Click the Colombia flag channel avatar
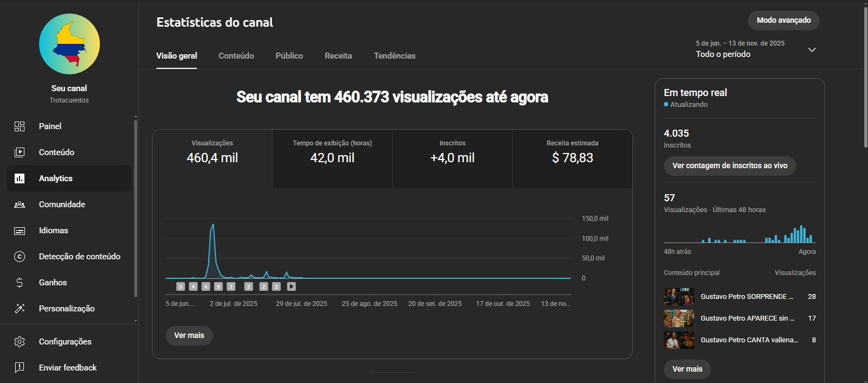Viewport: 868px width, 383px height. coord(69,44)
